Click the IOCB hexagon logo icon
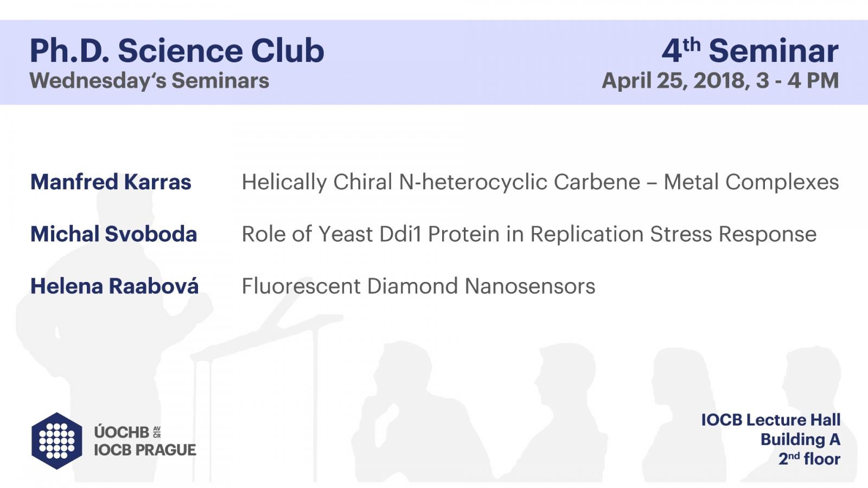The image size is (868, 488). tap(57, 440)
